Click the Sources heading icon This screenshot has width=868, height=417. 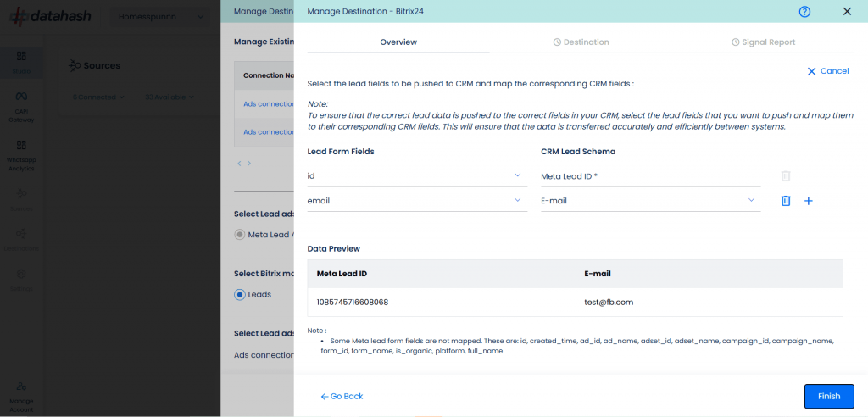coord(75,66)
